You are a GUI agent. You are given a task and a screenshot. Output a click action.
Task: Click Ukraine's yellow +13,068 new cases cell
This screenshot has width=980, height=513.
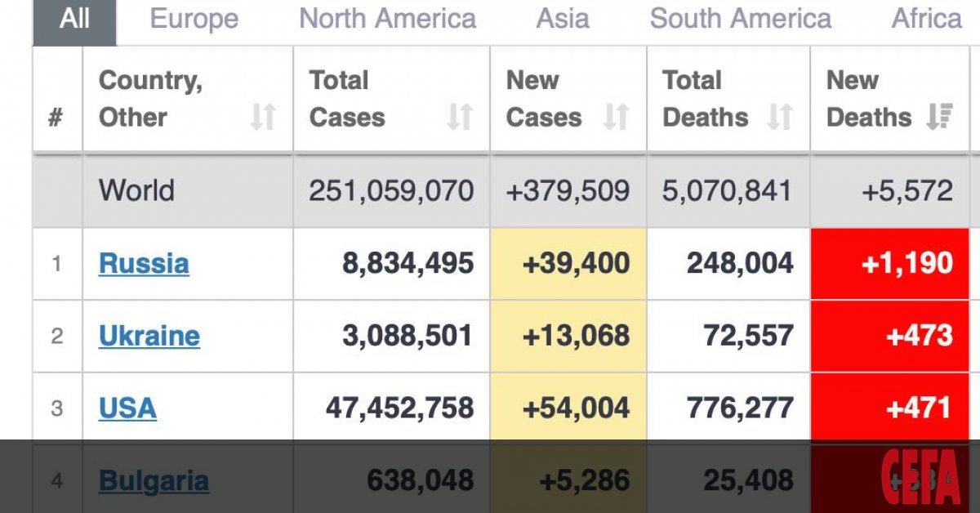568,336
